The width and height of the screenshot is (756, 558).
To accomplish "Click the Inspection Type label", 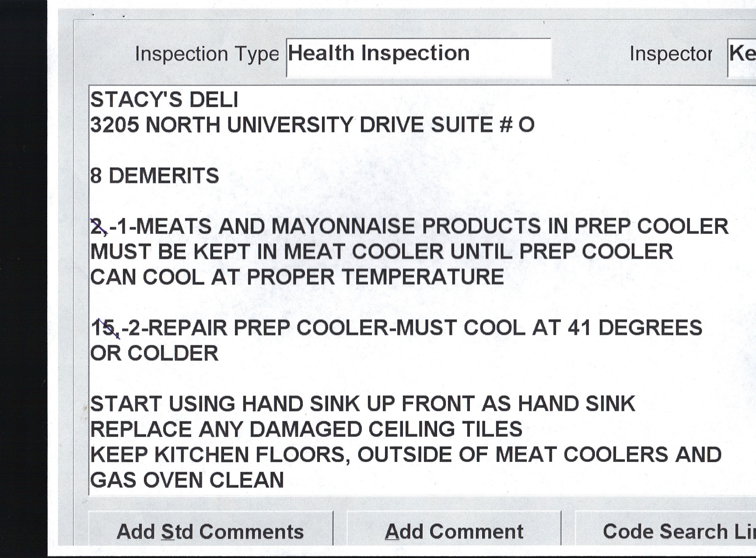I will point(206,54).
